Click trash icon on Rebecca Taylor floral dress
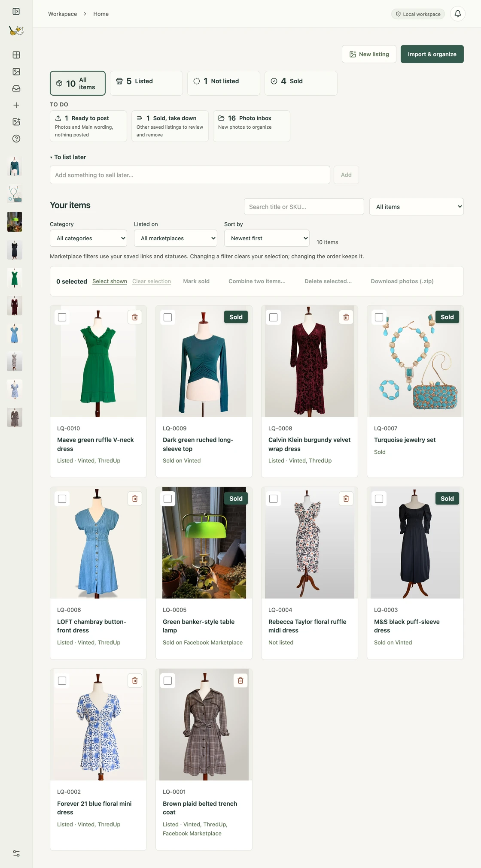The image size is (481, 868). click(x=346, y=499)
